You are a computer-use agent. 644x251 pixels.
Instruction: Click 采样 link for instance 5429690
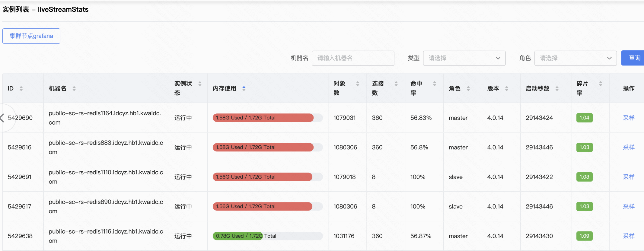click(629, 118)
